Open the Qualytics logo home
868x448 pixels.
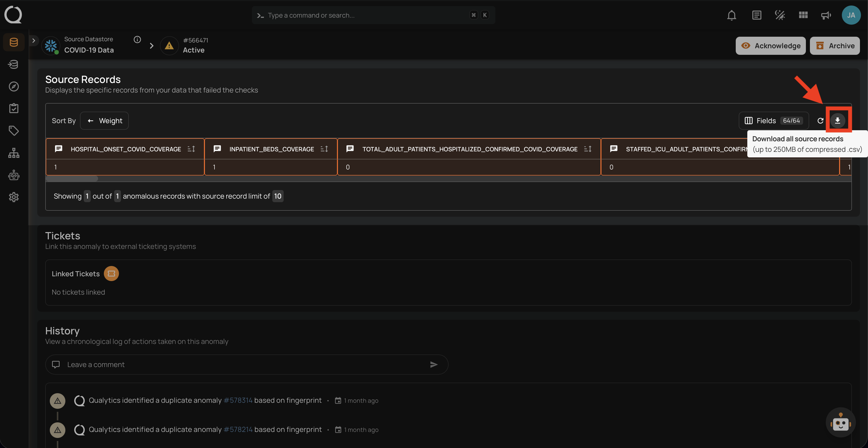click(x=13, y=15)
